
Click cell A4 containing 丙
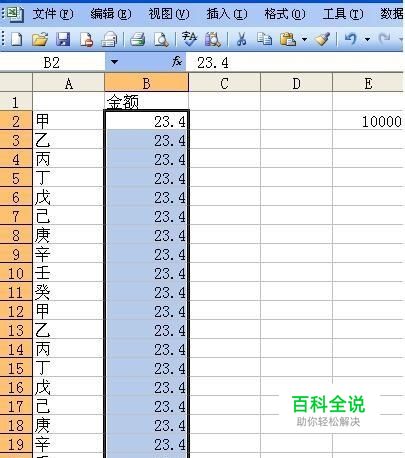(x=68, y=159)
